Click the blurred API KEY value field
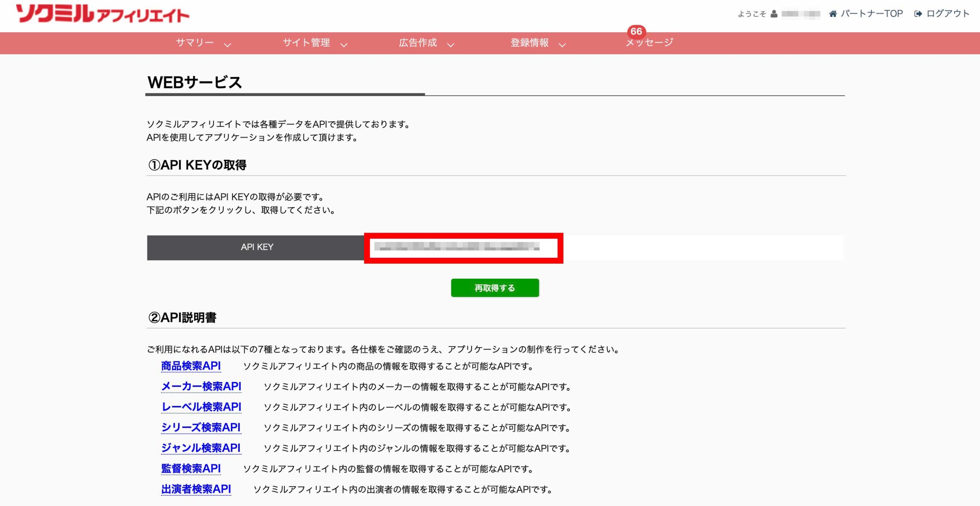Image resolution: width=980 pixels, height=506 pixels. pos(457,247)
